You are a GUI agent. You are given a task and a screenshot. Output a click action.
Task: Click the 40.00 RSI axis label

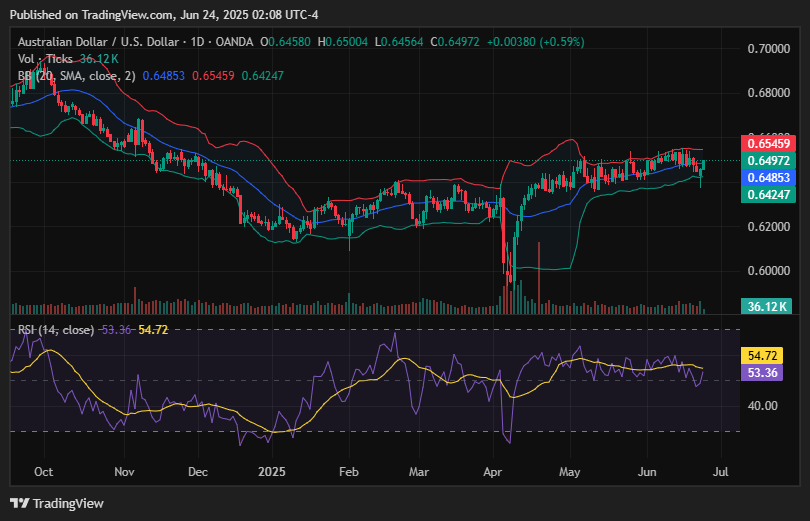(762, 406)
